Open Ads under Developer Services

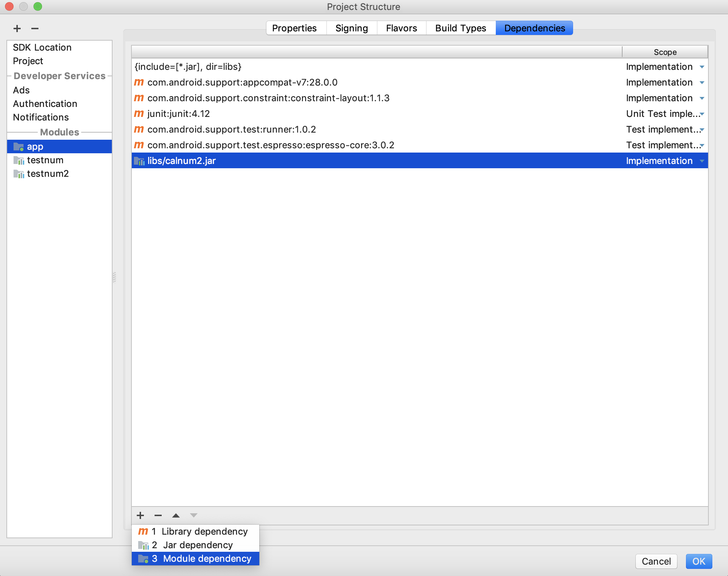coord(21,90)
